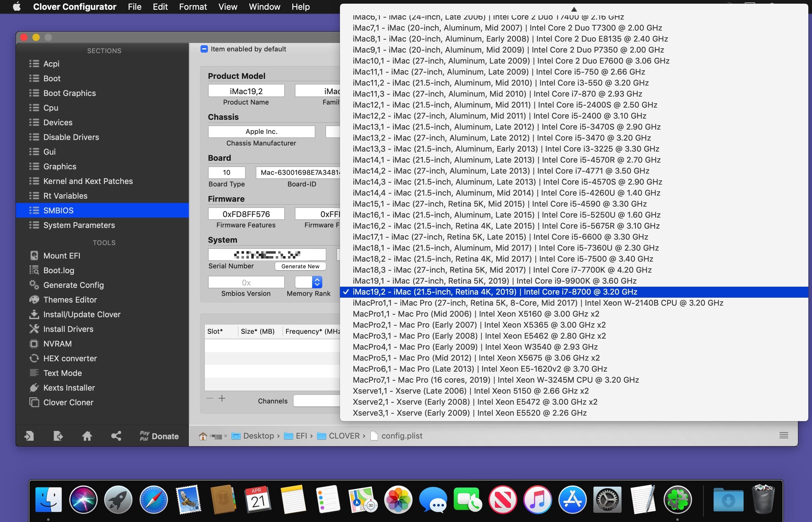This screenshot has width=812, height=522.
Task: Click the Chassis Manufacturer field
Action: coord(261,131)
